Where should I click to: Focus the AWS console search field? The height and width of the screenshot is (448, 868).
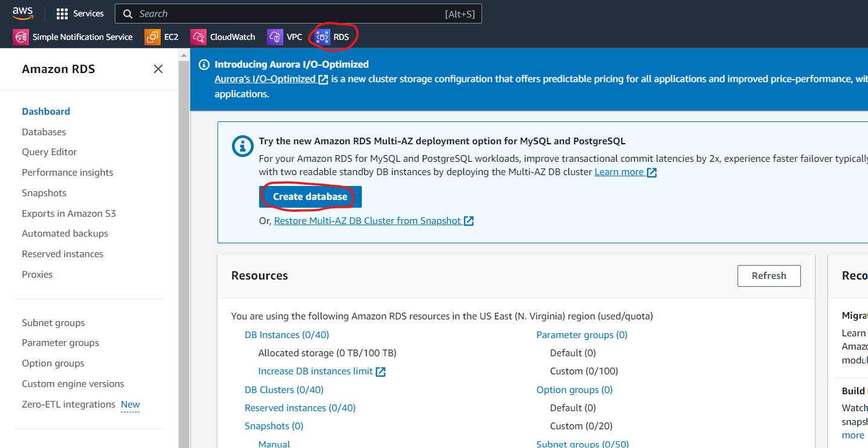[298, 13]
